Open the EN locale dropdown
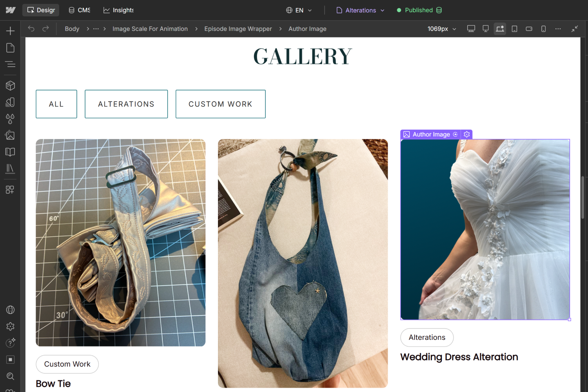Viewport: 588px width, 392px height. click(x=299, y=10)
